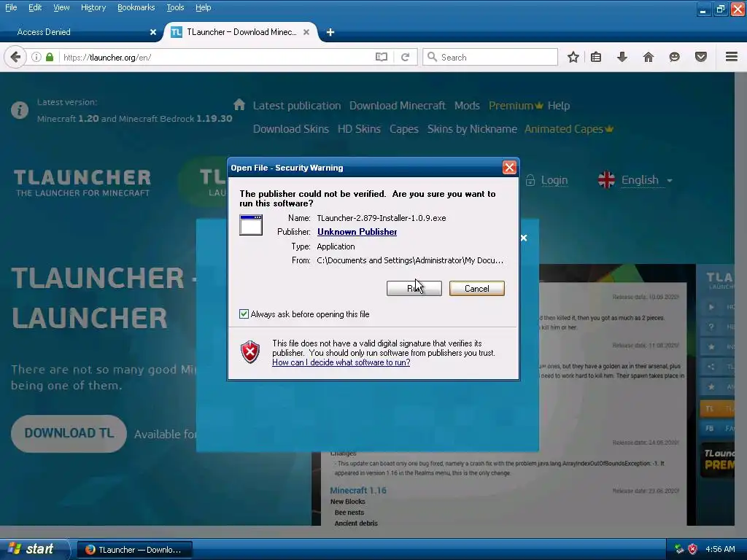Close the Access Denied tab
The image size is (747, 560).
[x=153, y=32]
